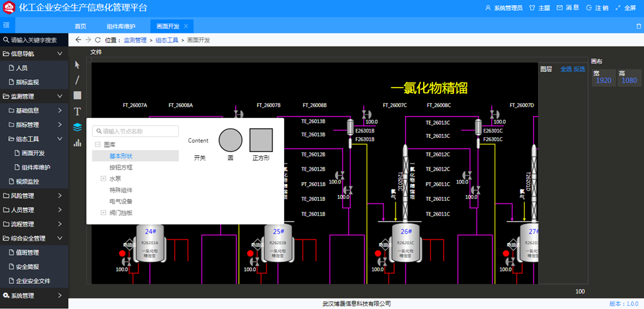
Task: Select the pointer cursor tool
Action: pos(77,64)
